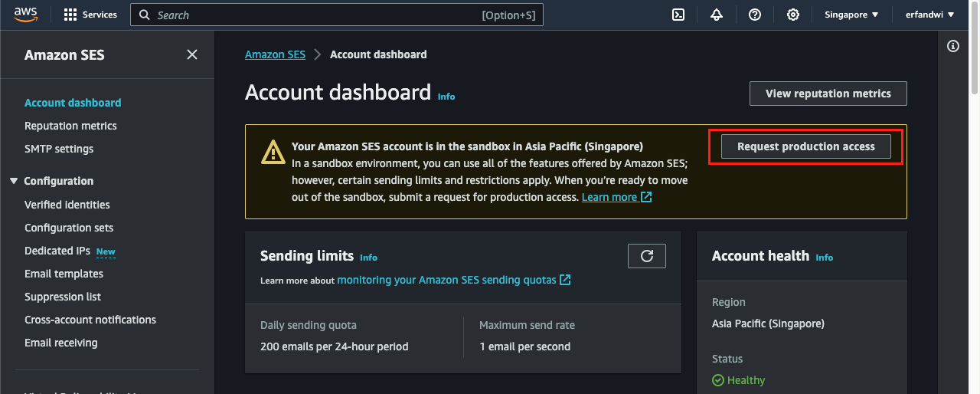Close the Amazon SES navigation panel

click(192, 54)
